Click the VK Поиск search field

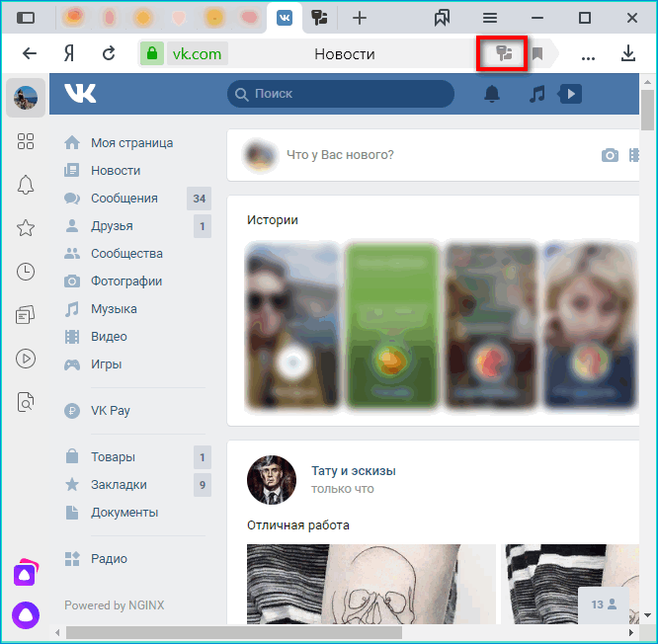coord(341,94)
